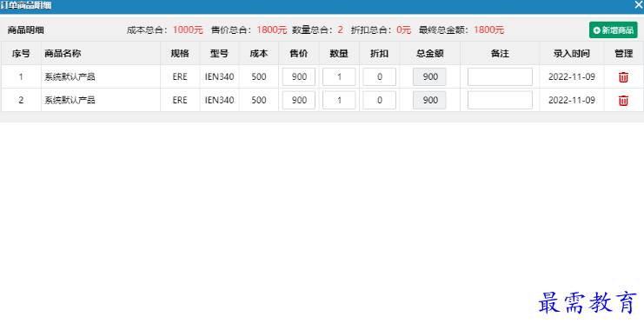The width and height of the screenshot is (644, 330).
Task: Click the 管理 column header
Action: 623,53
